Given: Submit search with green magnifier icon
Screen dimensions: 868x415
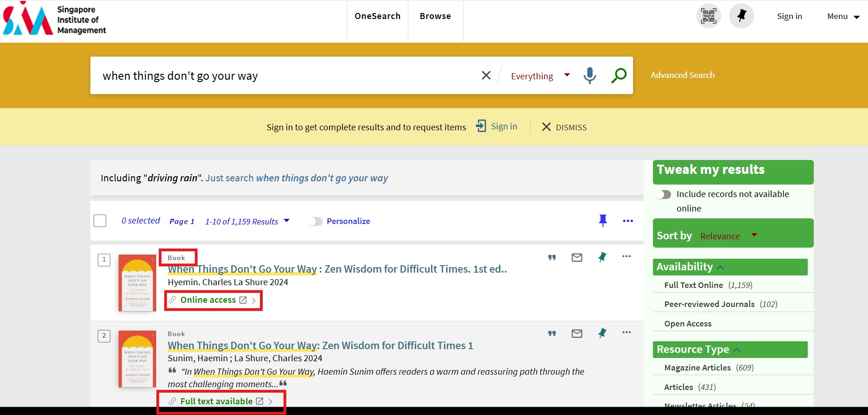Looking at the screenshot, I should coord(619,75).
